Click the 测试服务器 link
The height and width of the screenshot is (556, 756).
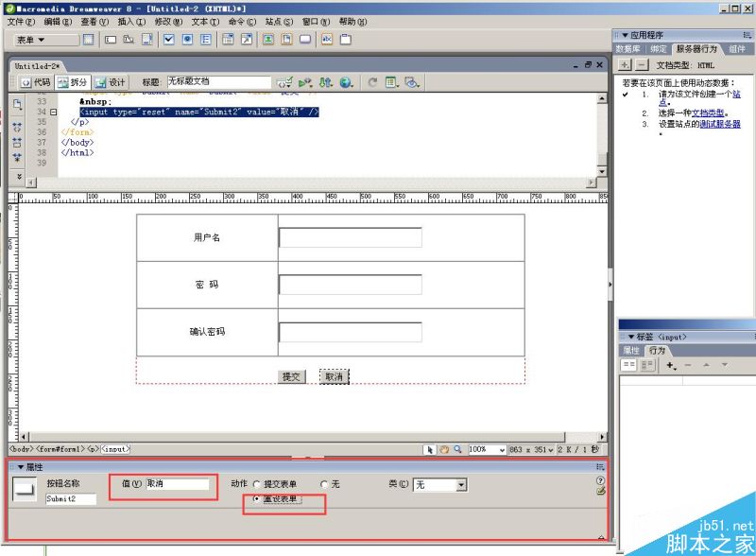pyautogui.click(x=719, y=124)
